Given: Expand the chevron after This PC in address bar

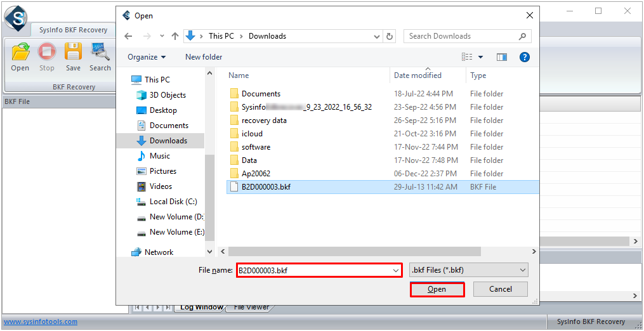Looking at the screenshot, I should pos(242,36).
